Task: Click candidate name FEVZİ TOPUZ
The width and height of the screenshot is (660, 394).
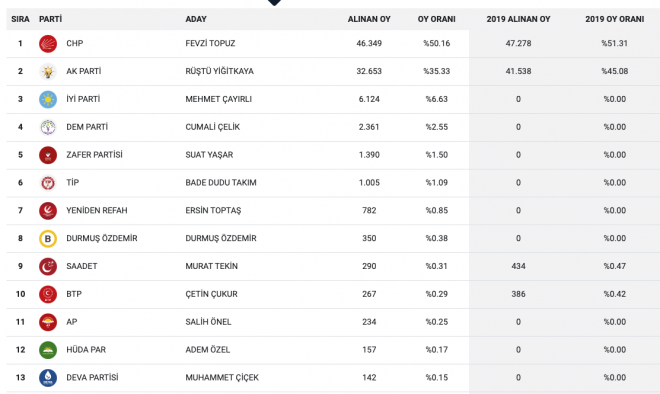Action: [x=210, y=43]
